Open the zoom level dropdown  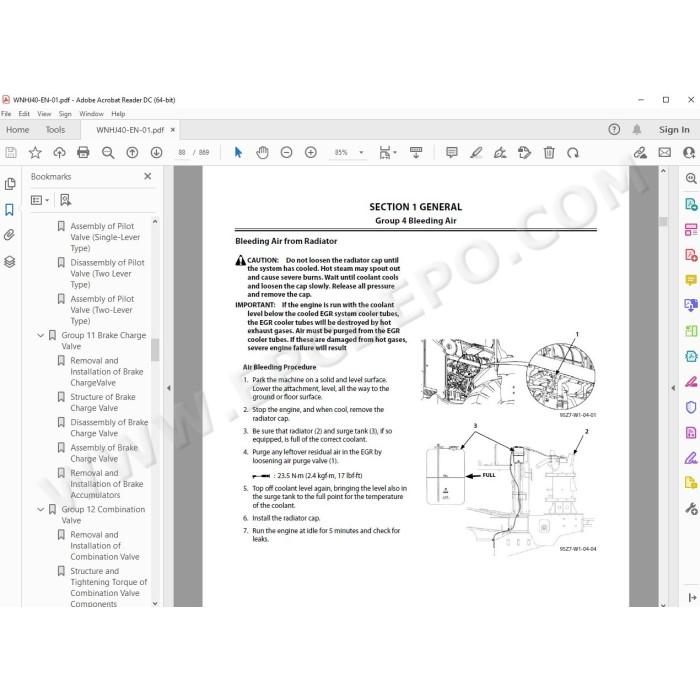point(361,153)
